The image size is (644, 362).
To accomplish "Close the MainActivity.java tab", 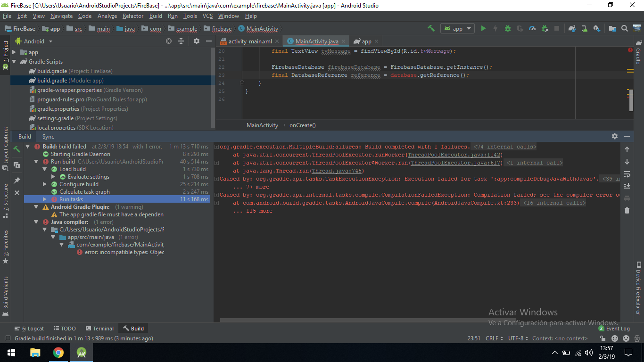I will click(345, 41).
